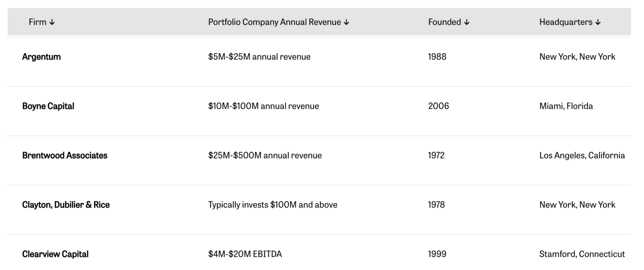Select the Brentwood Associates row
Viewport: 644px width, 270px height.
65,155
